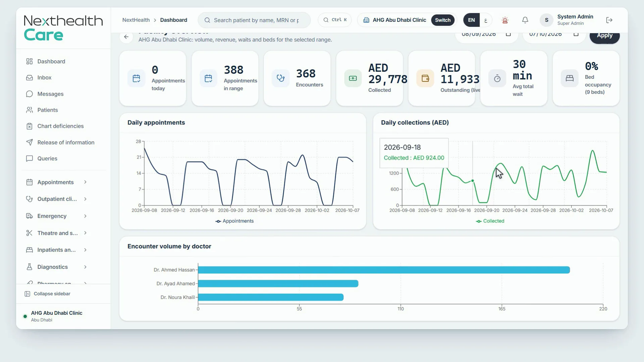
Task: Select EN language toggle
Action: pyautogui.click(x=471, y=20)
